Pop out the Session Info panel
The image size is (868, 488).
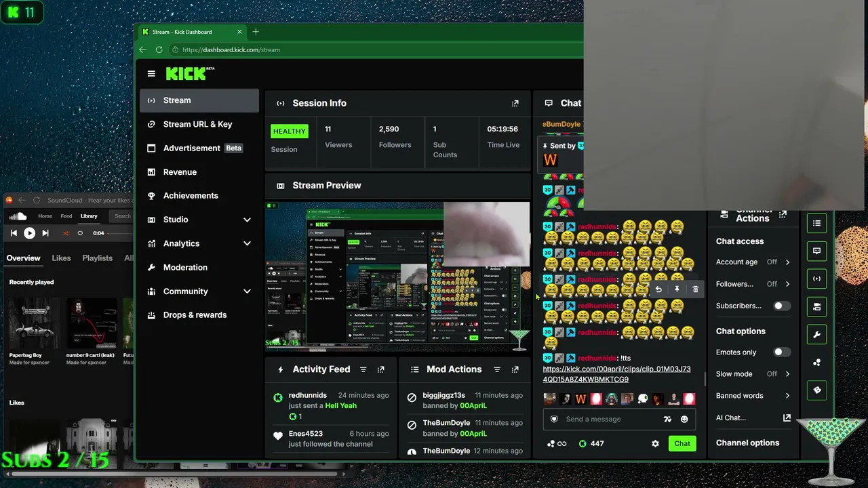515,103
